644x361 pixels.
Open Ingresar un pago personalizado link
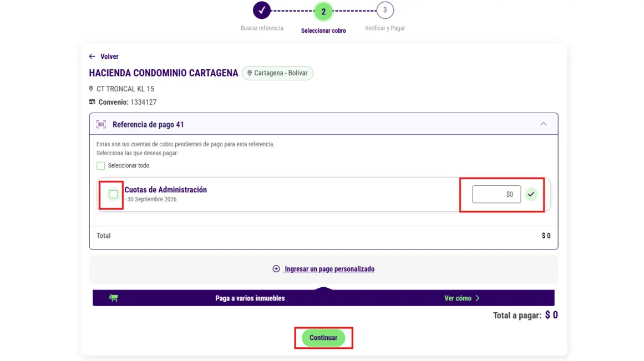tap(329, 269)
